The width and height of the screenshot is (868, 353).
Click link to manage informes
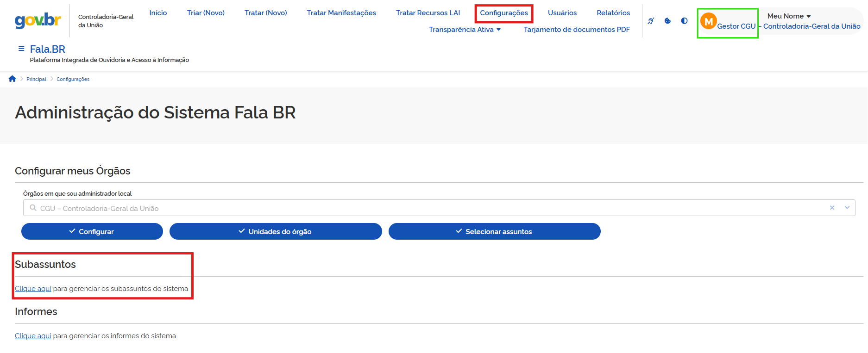click(33, 336)
